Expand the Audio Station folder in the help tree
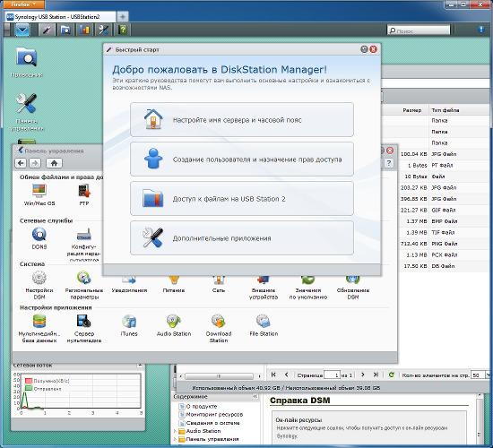 pos(175,431)
